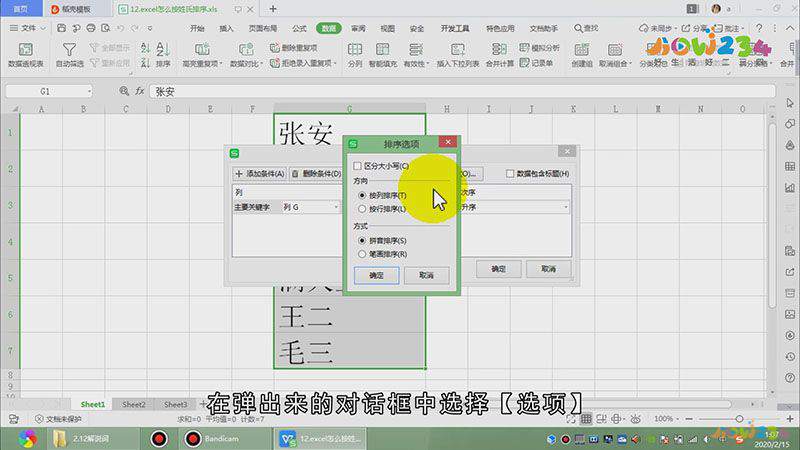Click the ascending A-Z sort icon

[x=145, y=48]
